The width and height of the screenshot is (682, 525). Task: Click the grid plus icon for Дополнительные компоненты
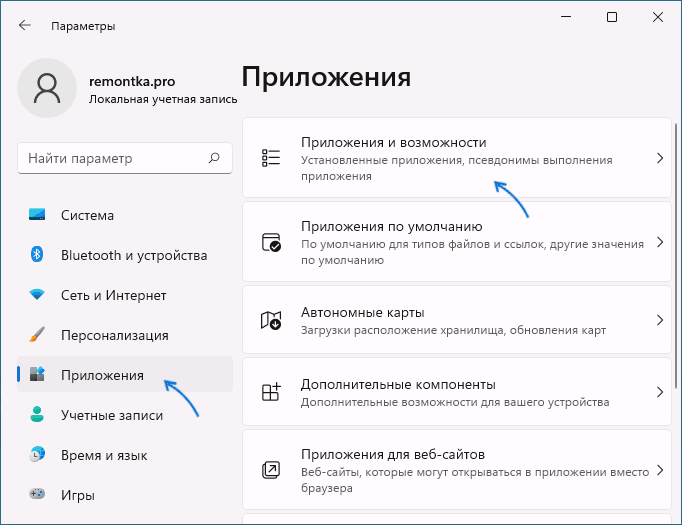pyautogui.click(x=271, y=392)
